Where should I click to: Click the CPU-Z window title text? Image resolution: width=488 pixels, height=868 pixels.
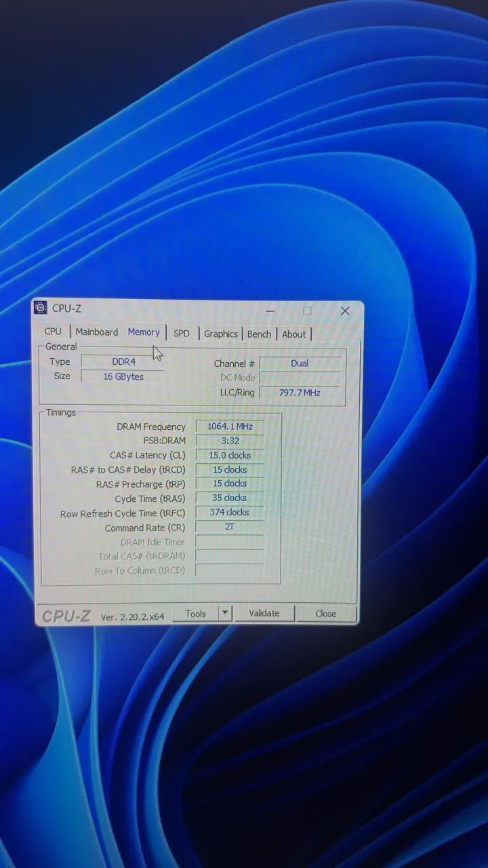66,309
